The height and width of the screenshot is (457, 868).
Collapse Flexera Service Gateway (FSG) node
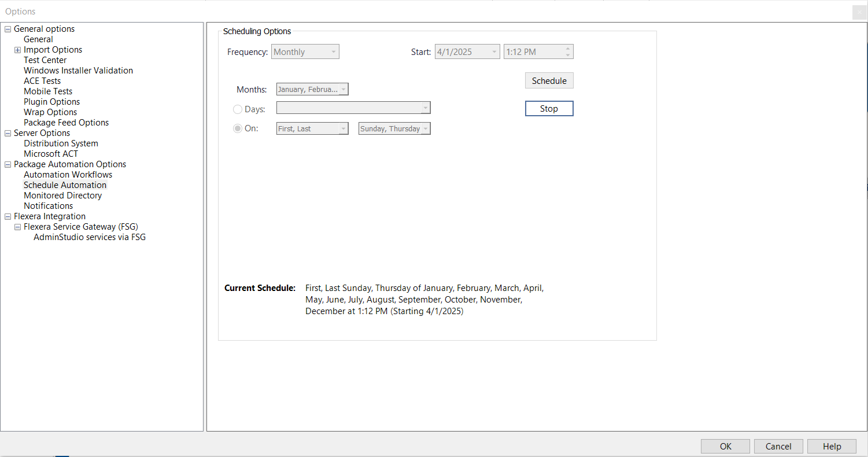click(x=17, y=227)
